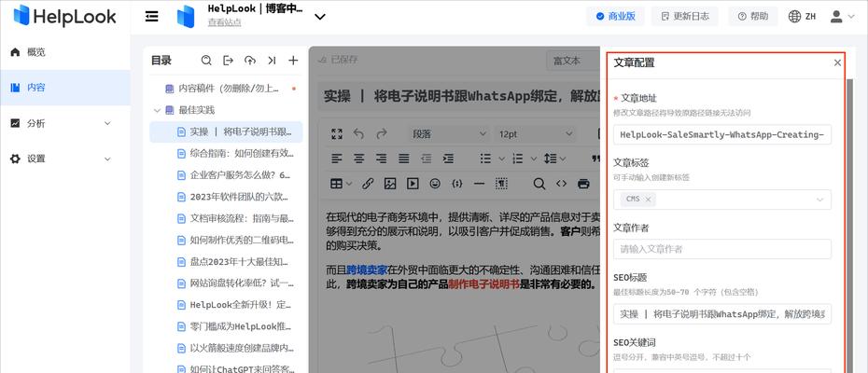Screen dimensions: 868x373
Task: Insert an emoji
Action: point(435,184)
